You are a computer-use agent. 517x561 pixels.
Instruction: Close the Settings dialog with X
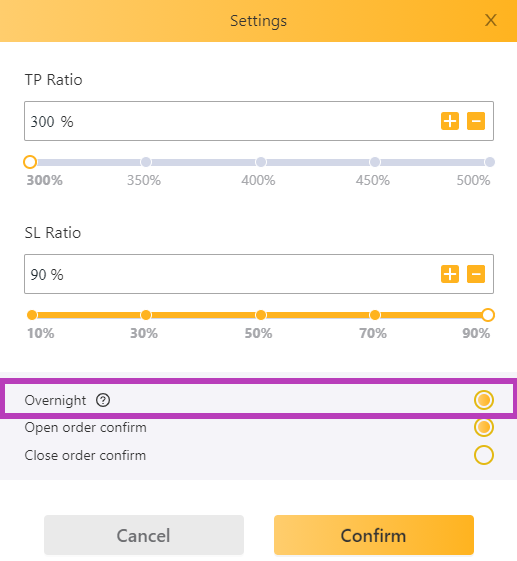tap(491, 20)
